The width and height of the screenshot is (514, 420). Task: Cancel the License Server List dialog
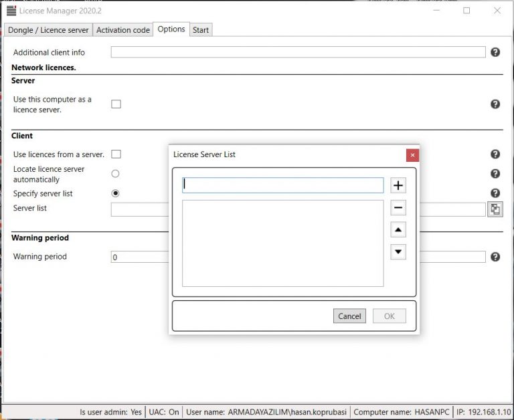point(349,316)
